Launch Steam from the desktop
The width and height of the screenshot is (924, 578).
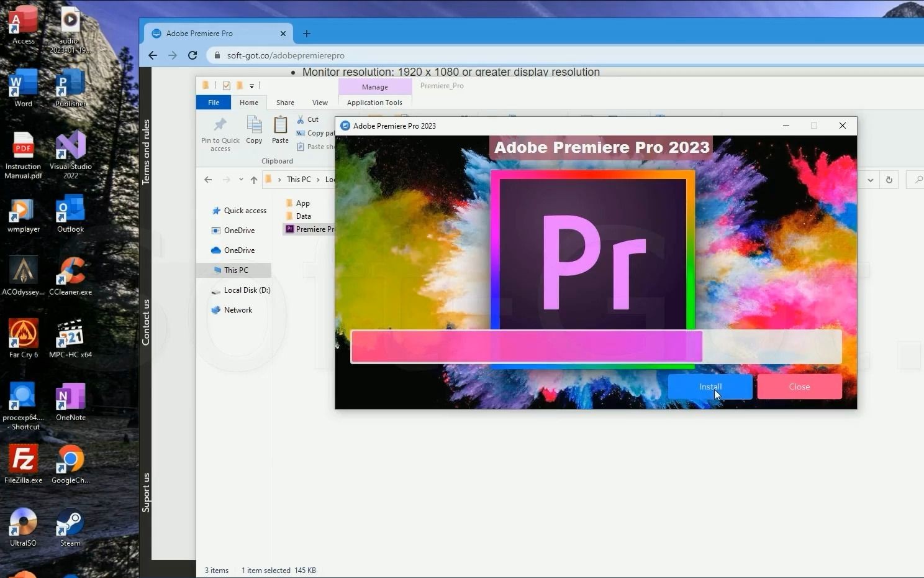pos(70,527)
